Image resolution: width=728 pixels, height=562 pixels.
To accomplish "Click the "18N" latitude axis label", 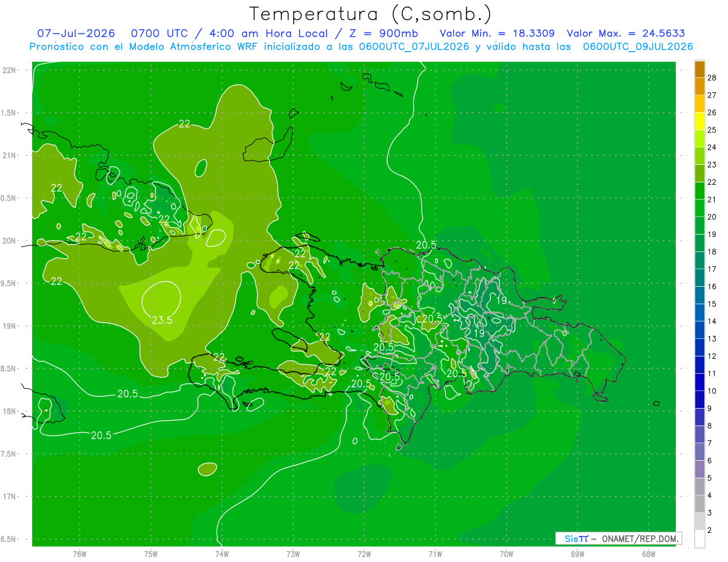I will tap(9, 411).
